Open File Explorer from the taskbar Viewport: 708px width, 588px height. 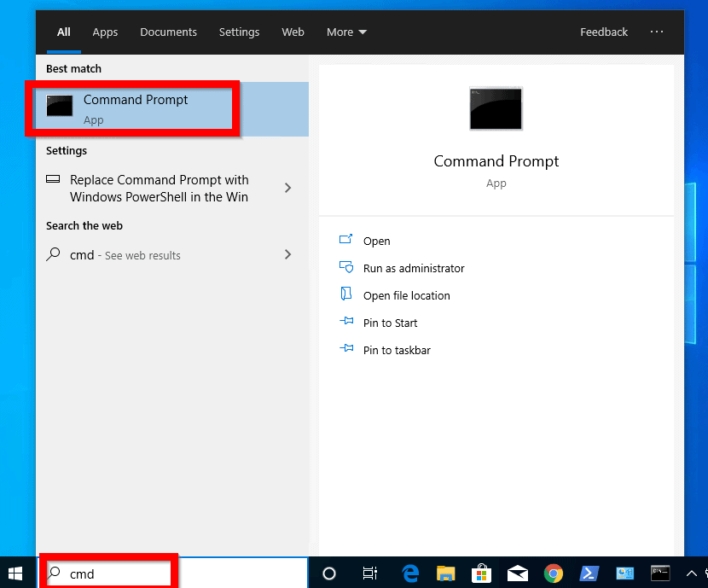[446, 573]
